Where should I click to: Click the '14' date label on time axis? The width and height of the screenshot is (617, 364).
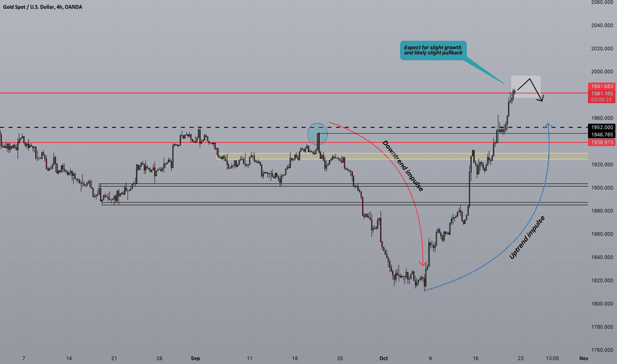point(69,359)
